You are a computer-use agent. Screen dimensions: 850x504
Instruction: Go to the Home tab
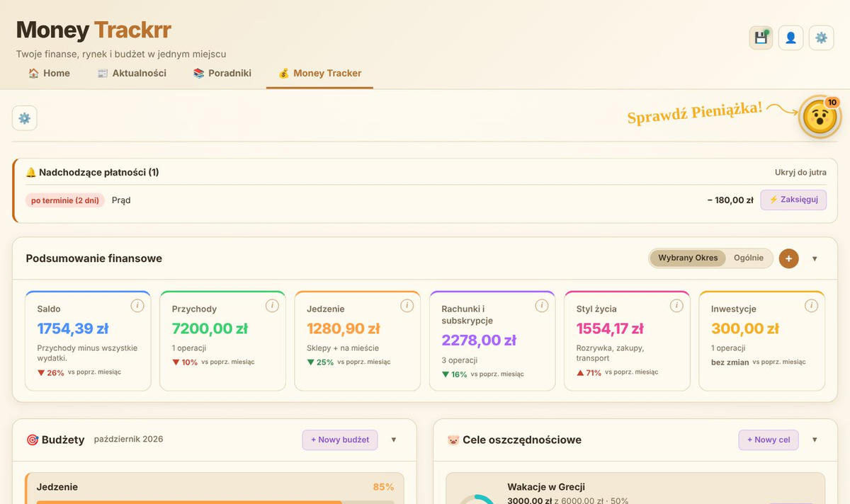click(x=49, y=73)
